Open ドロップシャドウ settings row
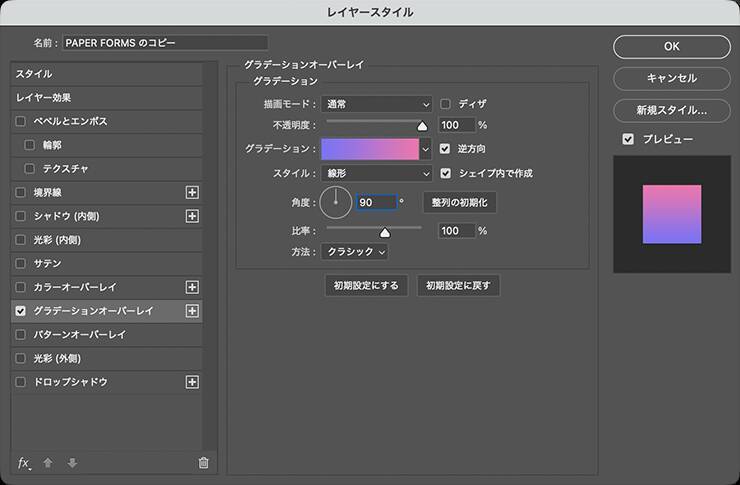Screen dimensions: 740x485 107,382
